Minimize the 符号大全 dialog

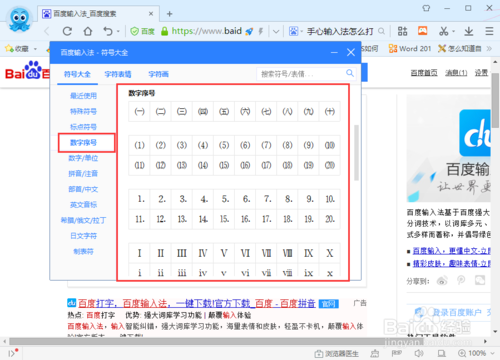click(x=334, y=53)
